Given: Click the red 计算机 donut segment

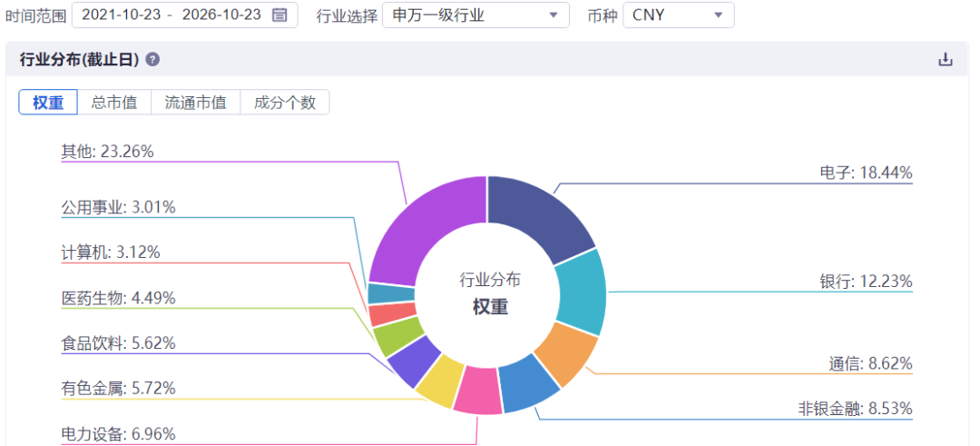Looking at the screenshot, I should (392, 313).
